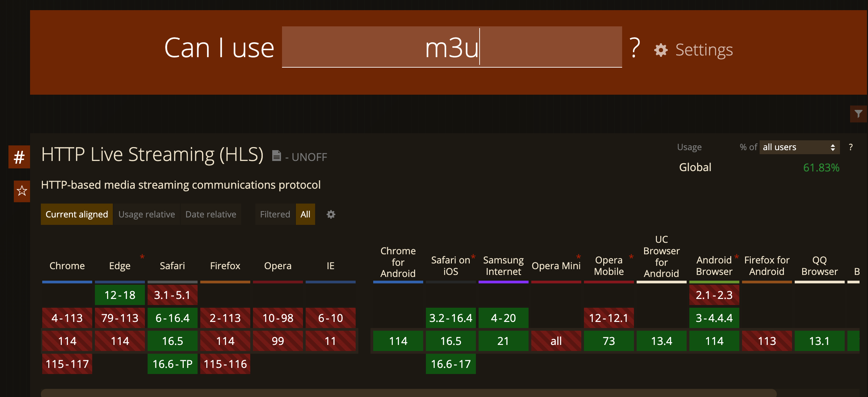868x397 pixels.
Task: Select Edge 12-18 support cell
Action: pyautogui.click(x=120, y=295)
